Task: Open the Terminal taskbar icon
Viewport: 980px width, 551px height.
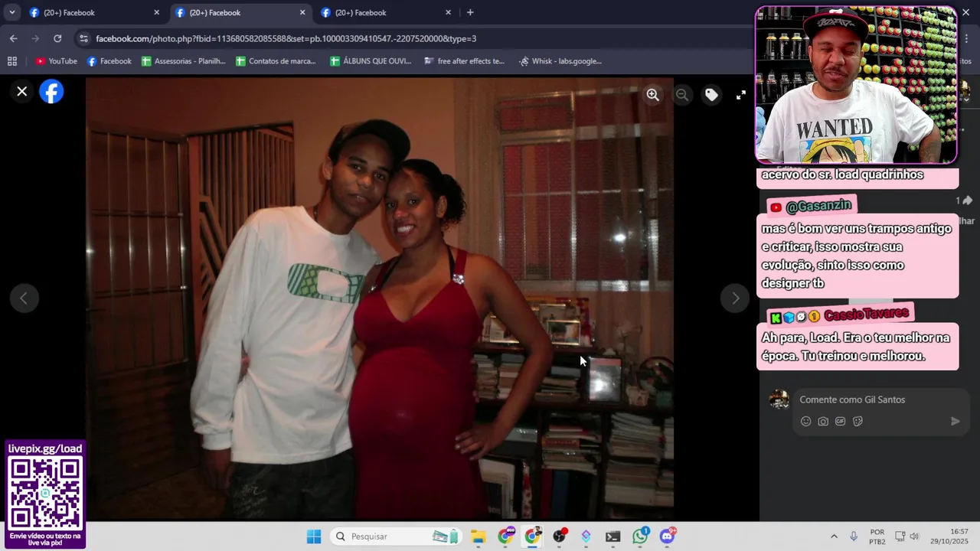Action: coord(612,536)
